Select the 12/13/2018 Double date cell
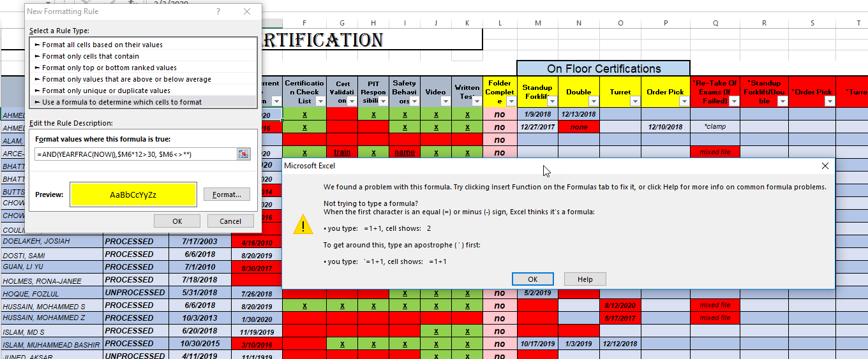 point(579,114)
